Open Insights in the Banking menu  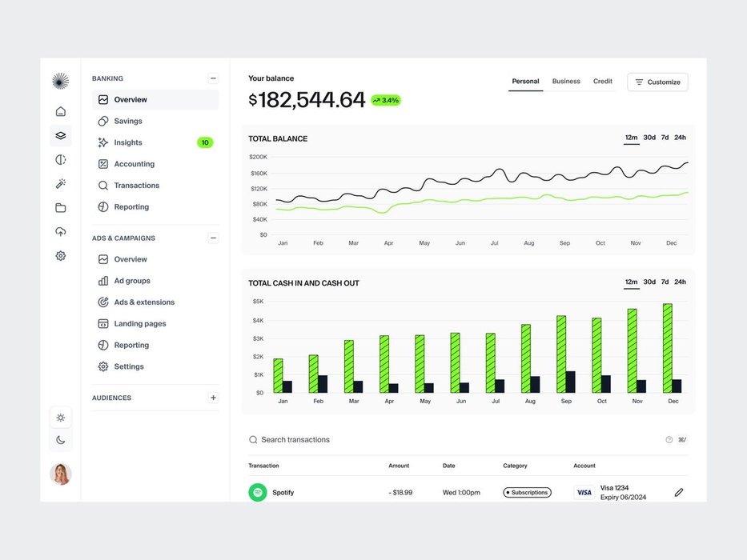(128, 142)
